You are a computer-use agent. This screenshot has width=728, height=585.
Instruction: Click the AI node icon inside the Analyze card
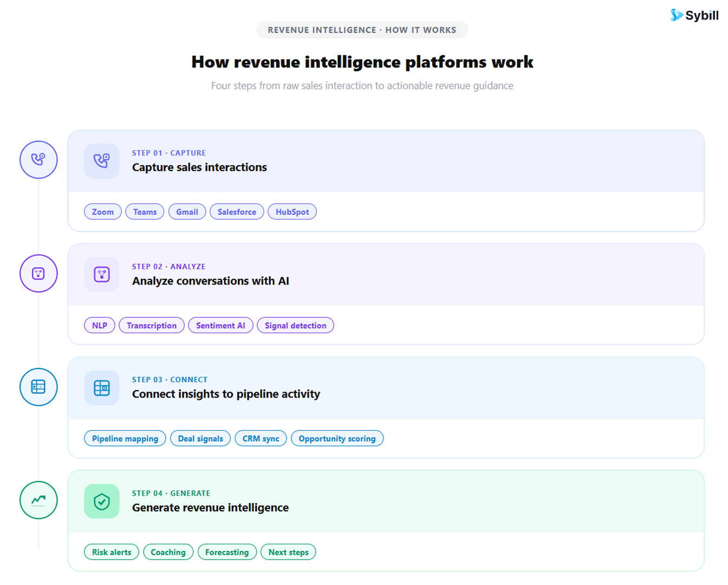point(102,274)
